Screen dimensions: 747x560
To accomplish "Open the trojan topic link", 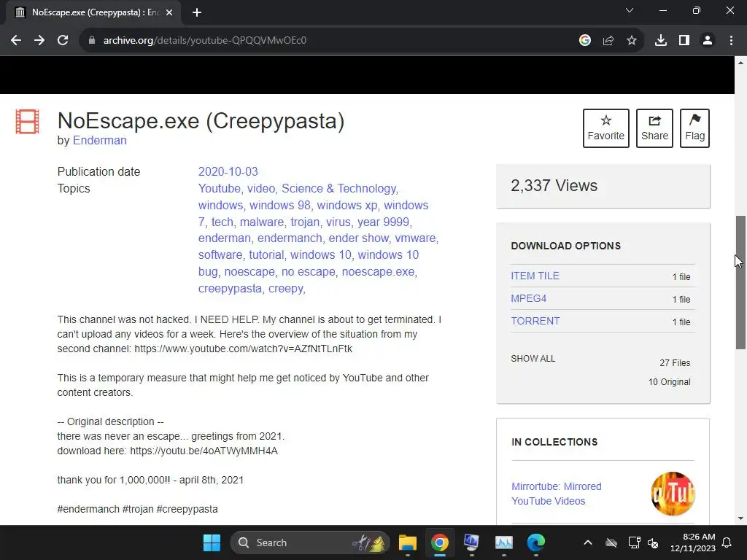I will [305, 222].
